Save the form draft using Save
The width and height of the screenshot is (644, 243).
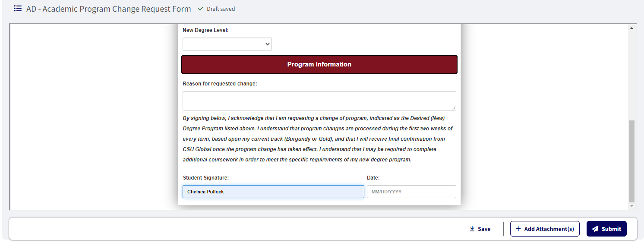pos(480,229)
